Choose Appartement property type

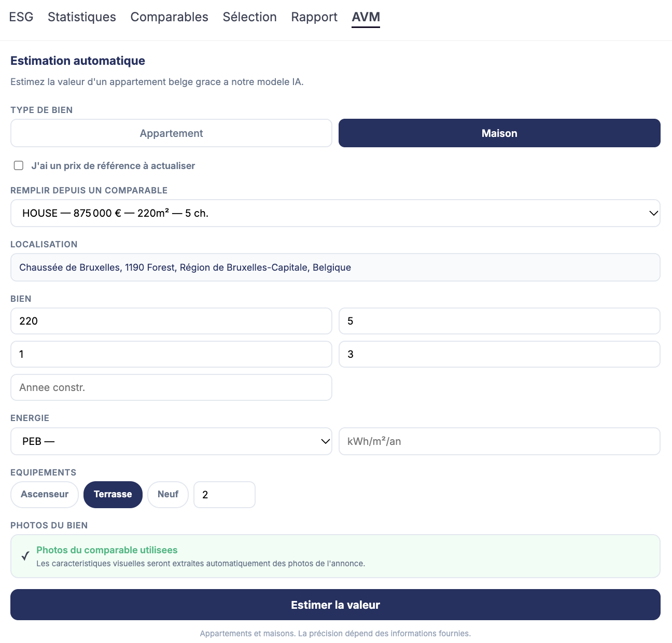point(171,133)
